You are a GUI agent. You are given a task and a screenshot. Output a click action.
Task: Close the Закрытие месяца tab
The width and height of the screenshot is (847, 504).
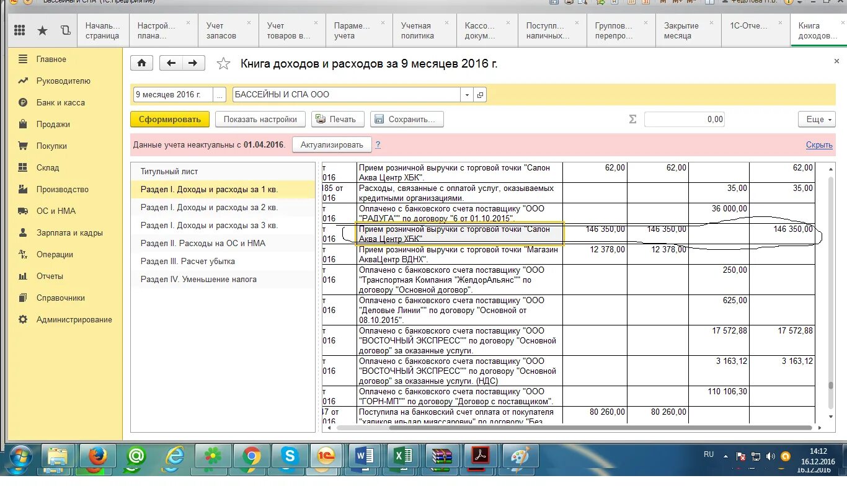(x=712, y=23)
